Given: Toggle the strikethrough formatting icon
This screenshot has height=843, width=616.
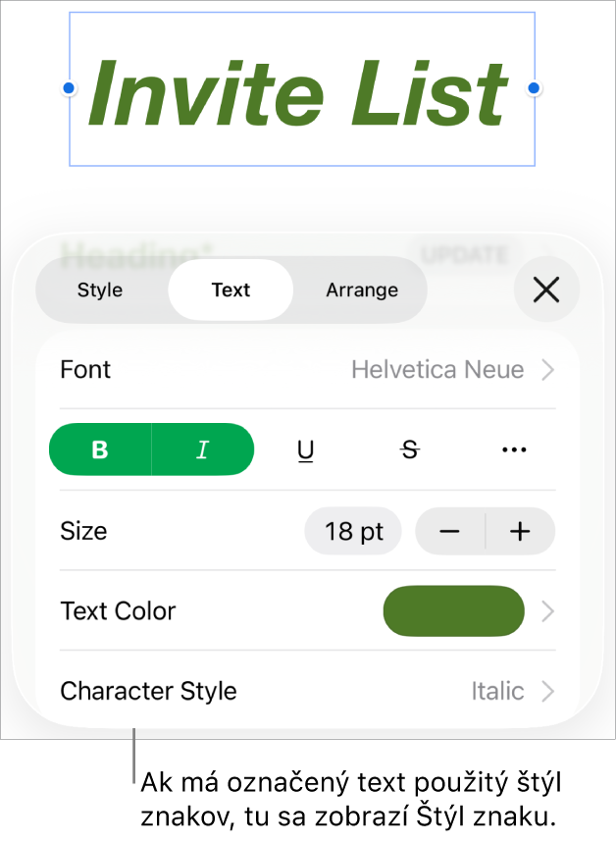Looking at the screenshot, I should [x=409, y=449].
